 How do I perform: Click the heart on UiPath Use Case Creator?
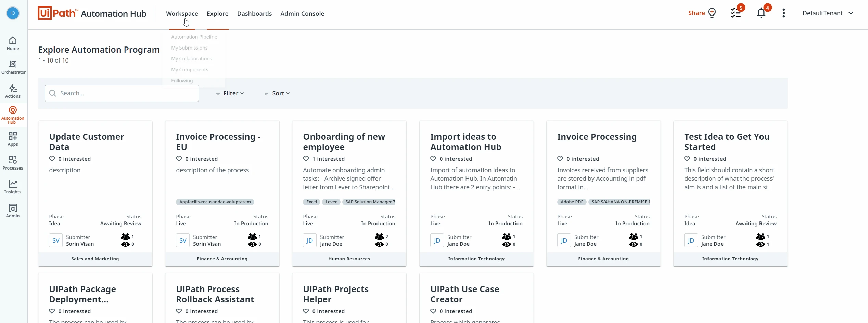(x=433, y=311)
